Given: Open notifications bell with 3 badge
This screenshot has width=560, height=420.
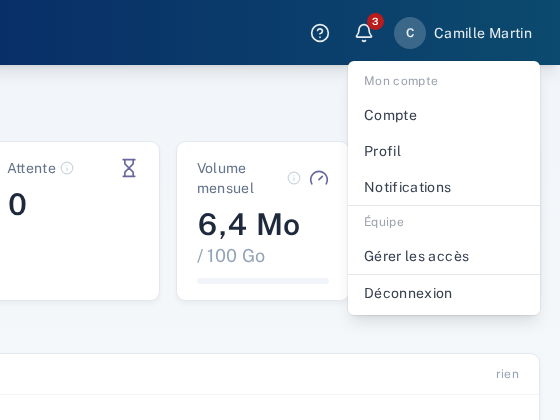Looking at the screenshot, I should [x=364, y=33].
